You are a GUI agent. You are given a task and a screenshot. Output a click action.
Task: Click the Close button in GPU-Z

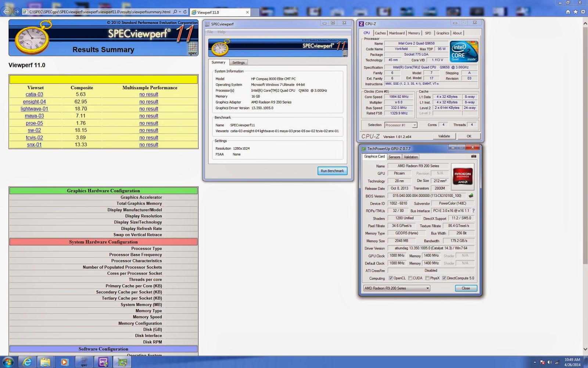pos(466,288)
